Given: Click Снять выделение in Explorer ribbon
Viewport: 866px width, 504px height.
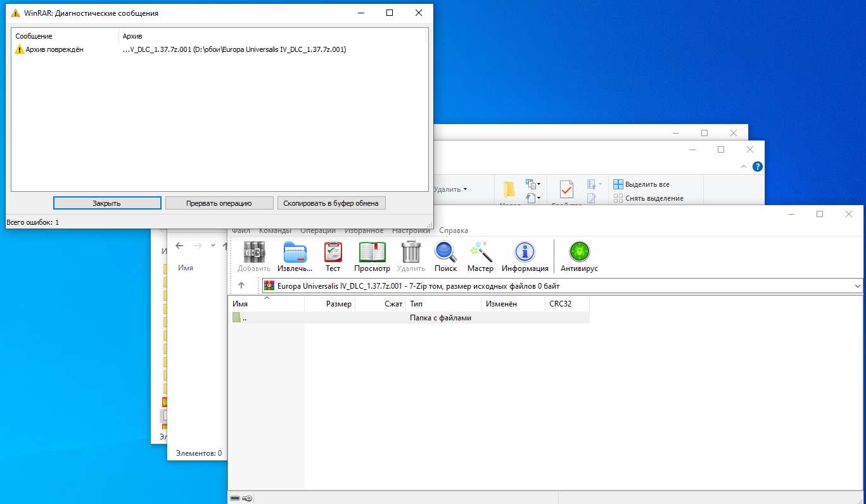Looking at the screenshot, I should click(x=648, y=198).
